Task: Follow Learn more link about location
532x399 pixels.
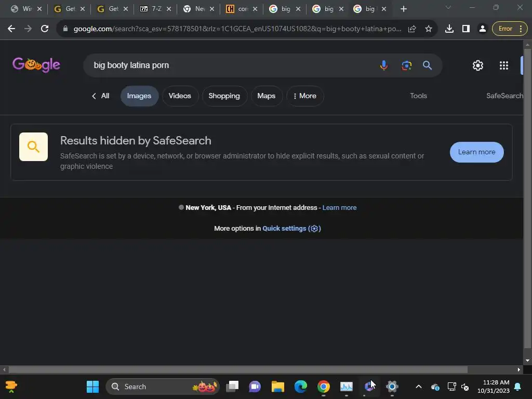Action: 339,208
